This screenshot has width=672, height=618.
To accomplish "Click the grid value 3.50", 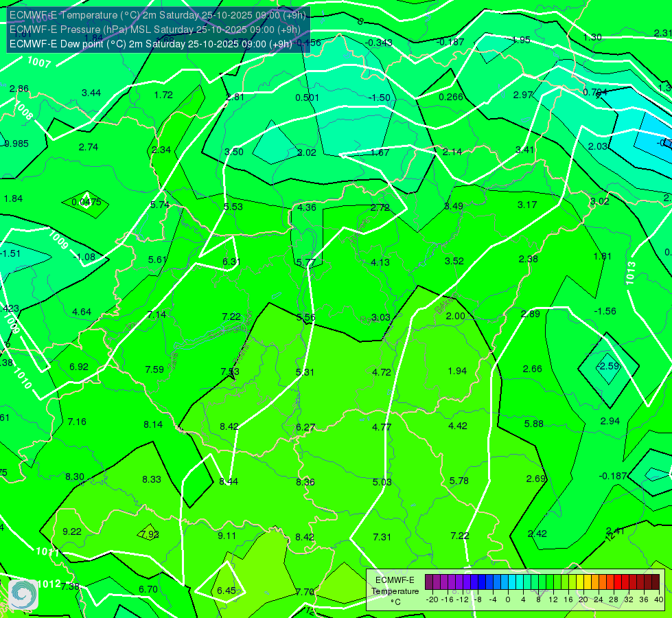I will (234, 152).
